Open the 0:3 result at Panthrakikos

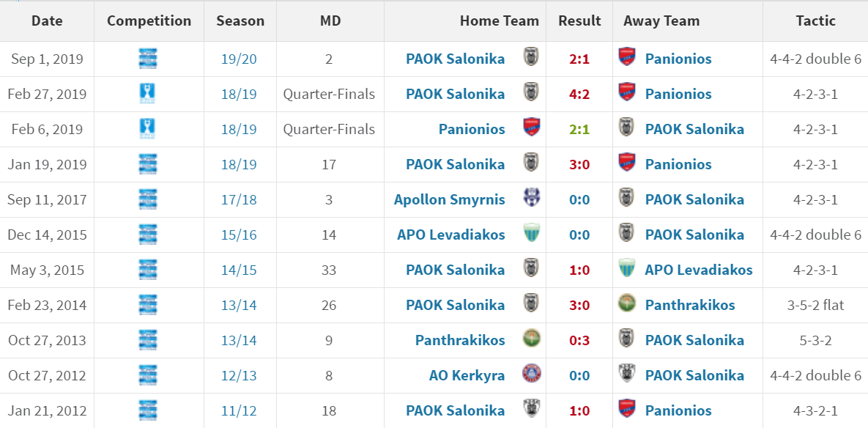579,340
